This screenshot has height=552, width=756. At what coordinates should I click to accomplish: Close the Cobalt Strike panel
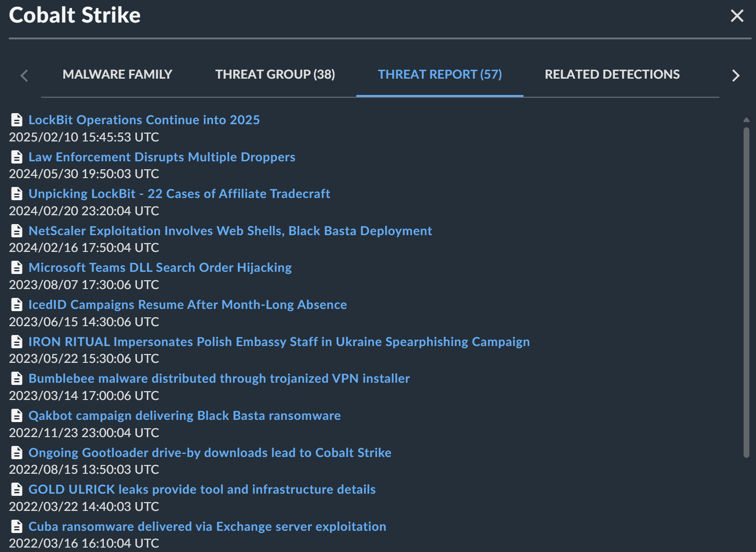click(x=737, y=16)
